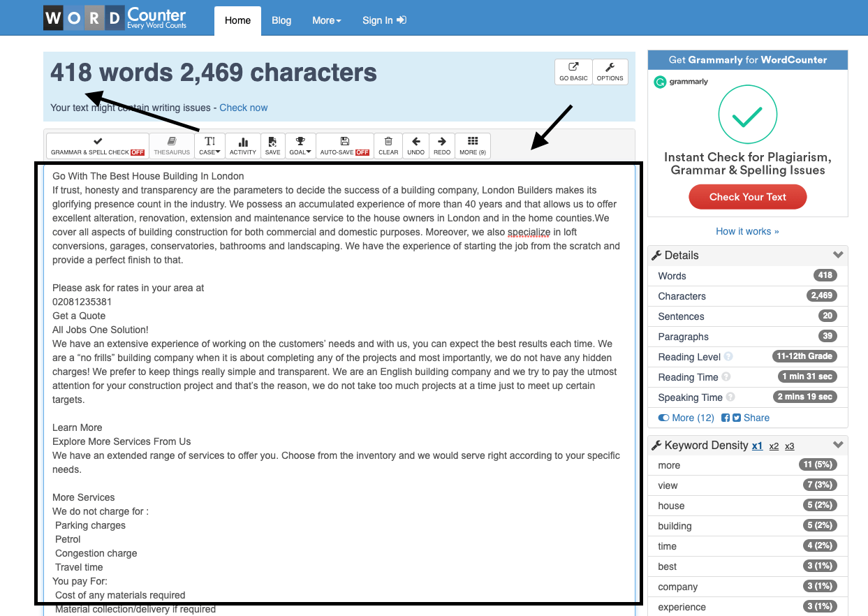Viewport: 868px width, 616px height.
Task: Select keyword density x2
Action: pyautogui.click(x=774, y=446)
